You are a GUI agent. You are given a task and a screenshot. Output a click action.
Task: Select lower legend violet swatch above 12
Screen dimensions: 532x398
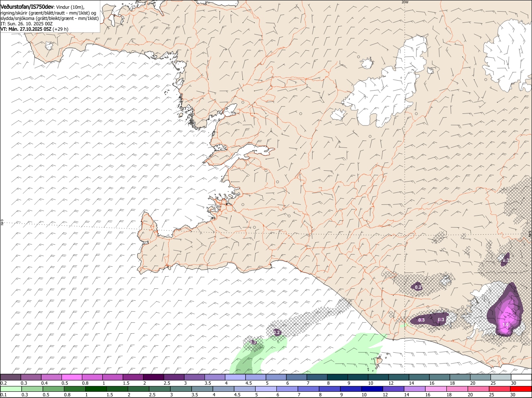[393, 389]
